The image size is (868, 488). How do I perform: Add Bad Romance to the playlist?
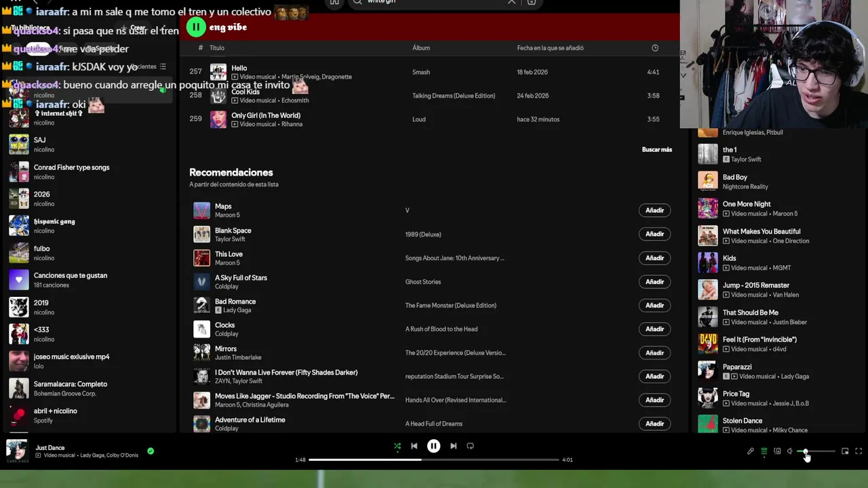click(654, 305)
